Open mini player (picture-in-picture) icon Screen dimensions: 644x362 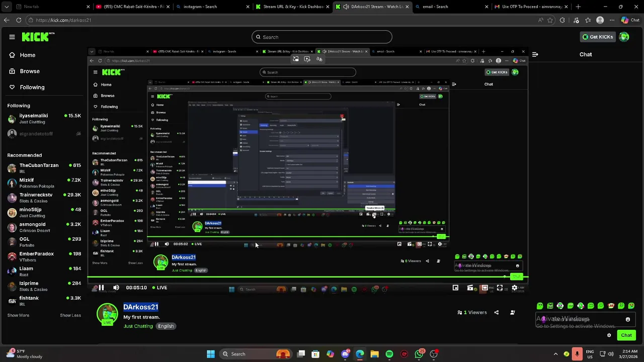coord(455,288)
